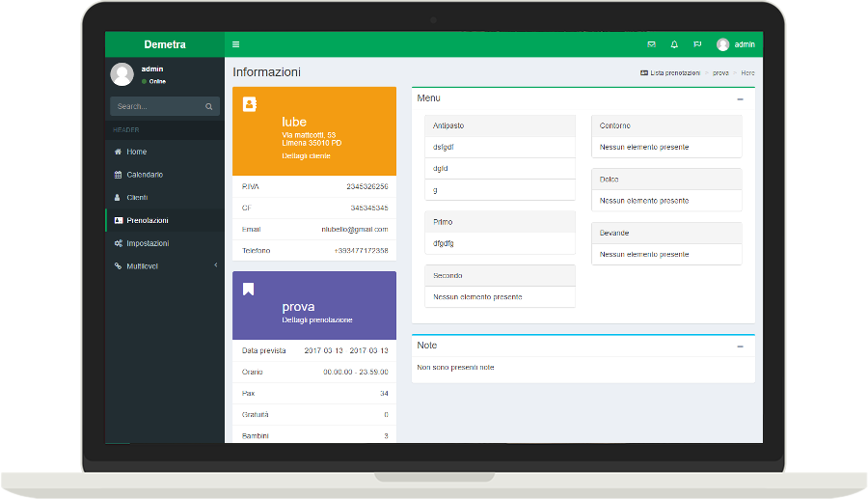The width and height of the screenshot is (868, 499).
Task: Open the notifications bell icon
Action: [674, 44]
